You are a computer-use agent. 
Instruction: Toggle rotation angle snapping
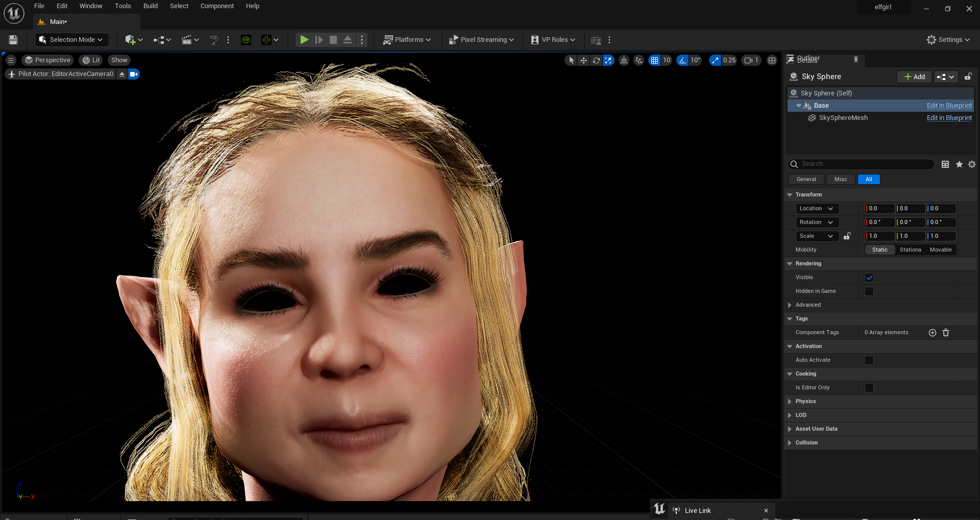pyautogui.click(x=682, y=60)
